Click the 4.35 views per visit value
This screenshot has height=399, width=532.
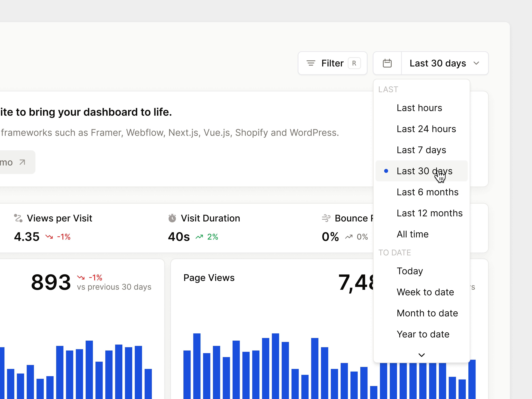(x=27, y=237)
